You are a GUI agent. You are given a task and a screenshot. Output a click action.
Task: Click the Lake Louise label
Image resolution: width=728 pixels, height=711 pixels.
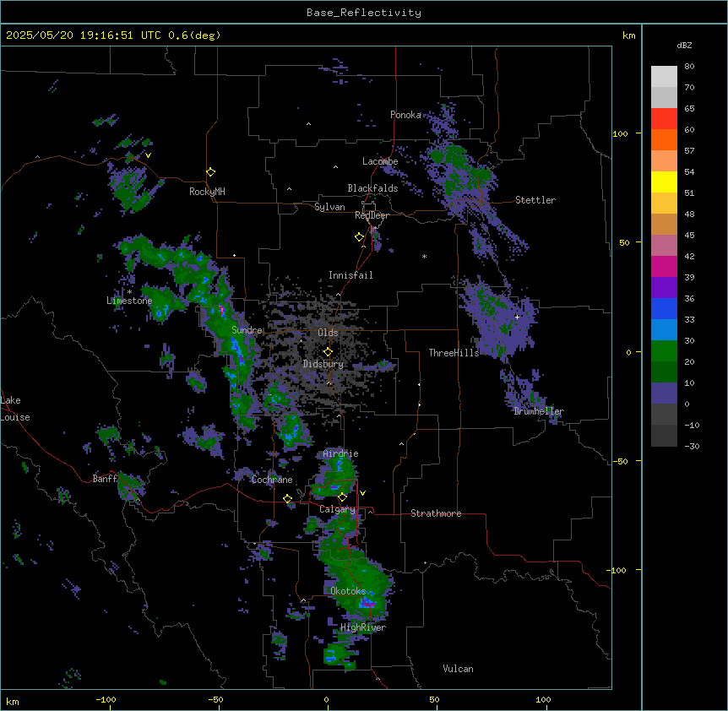[x=15, y=409]
